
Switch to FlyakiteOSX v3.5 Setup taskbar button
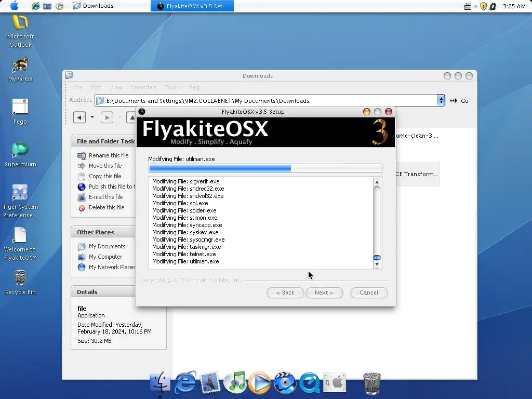click(x=192, y=6)
